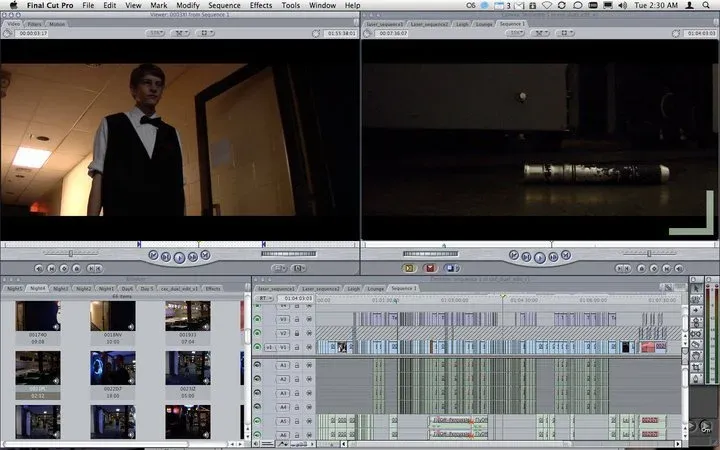Image resolution: width=720 pixels, height=450 pixels.
Task: Toggle Auto Select on track A4
Action: click(x=309, y=407)
